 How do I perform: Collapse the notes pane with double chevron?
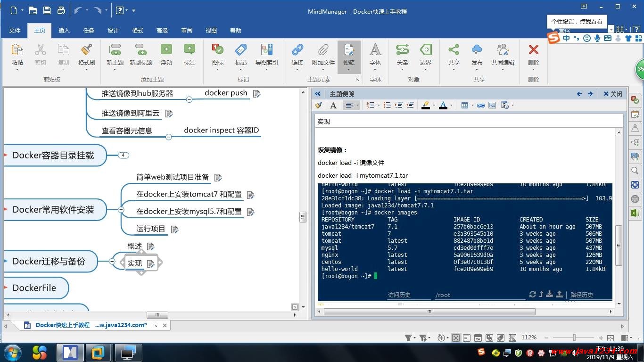(318, 94)
